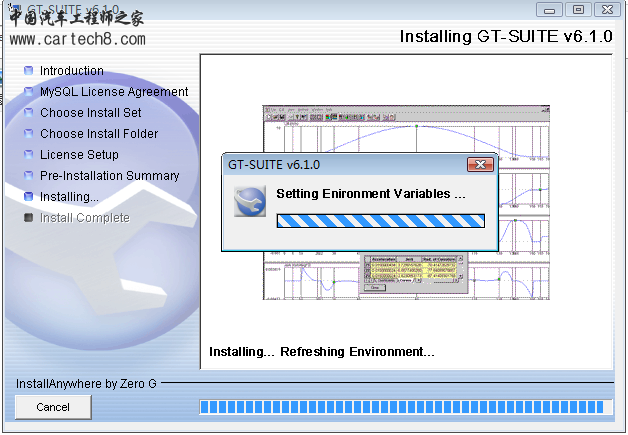
Task: Click the striped progress bar in dialog
Action: pos(380,221)
